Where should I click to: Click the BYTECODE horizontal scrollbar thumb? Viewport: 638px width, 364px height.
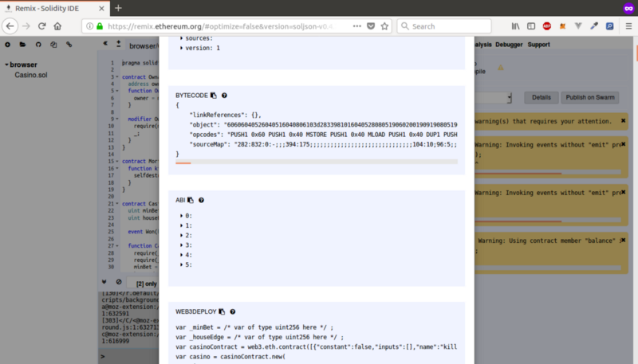183,163
